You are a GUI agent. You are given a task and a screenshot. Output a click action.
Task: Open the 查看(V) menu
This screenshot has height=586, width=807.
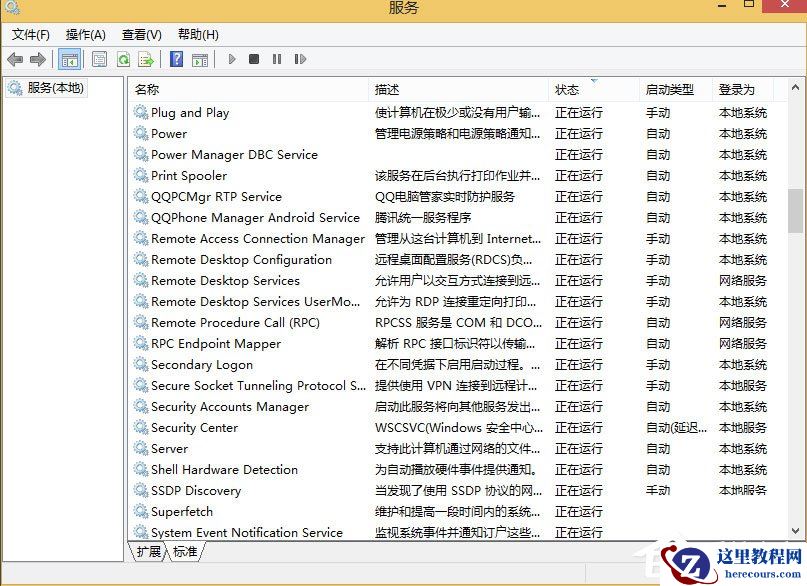[140, 34]
